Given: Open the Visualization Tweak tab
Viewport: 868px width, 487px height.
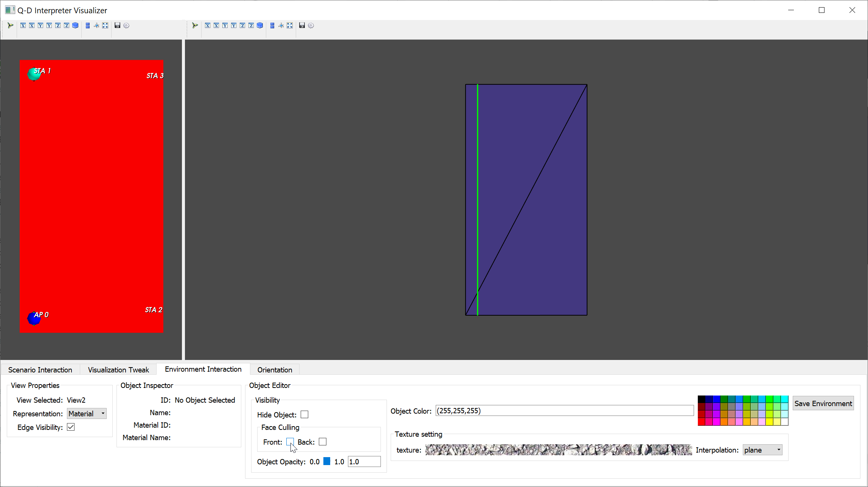Looking at the screenshot, I should coord(118,370).
